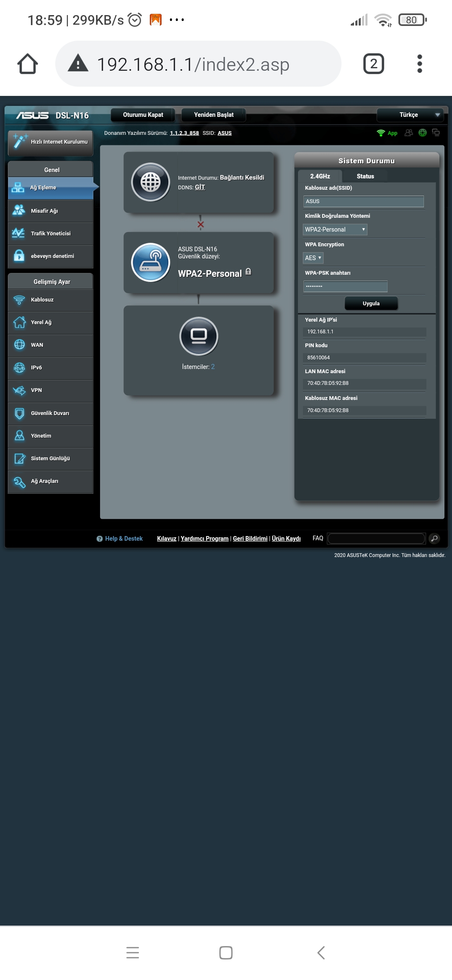
Task: Click the ASUS SSID link in header
Action: (x=225, y=133)
